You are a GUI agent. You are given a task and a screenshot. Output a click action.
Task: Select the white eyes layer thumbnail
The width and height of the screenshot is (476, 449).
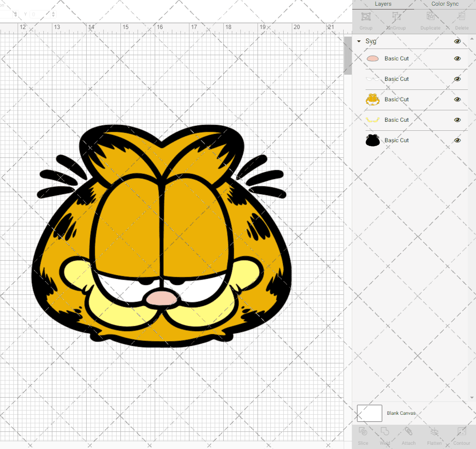click(373, 79)
